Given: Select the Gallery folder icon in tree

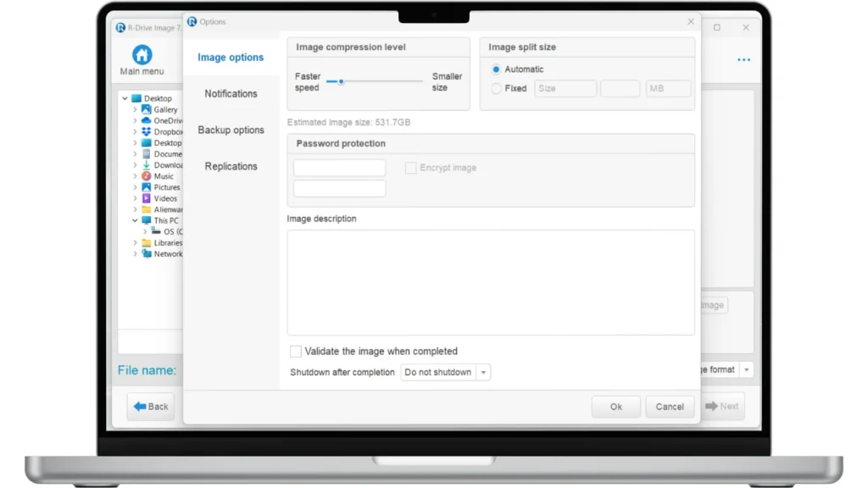Looking at the screenshot, I should 147,109.
